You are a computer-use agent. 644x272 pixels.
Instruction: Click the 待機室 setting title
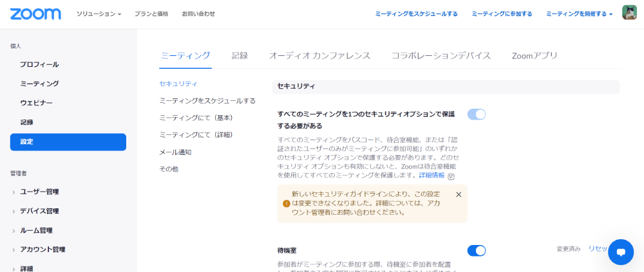coord(287,250)
